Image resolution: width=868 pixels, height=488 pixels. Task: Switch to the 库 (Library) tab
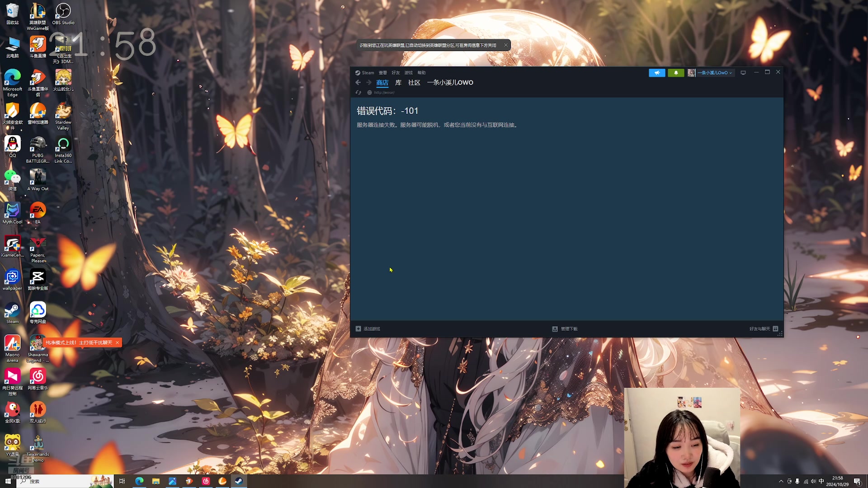pyautogui.click(x=398, y=83)
